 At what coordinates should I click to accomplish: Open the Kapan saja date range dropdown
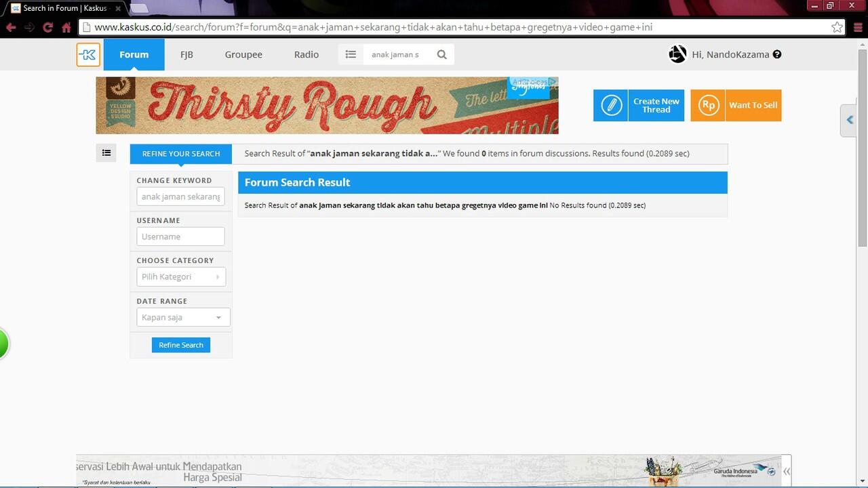pyautogui.click(x=183, y=317)
